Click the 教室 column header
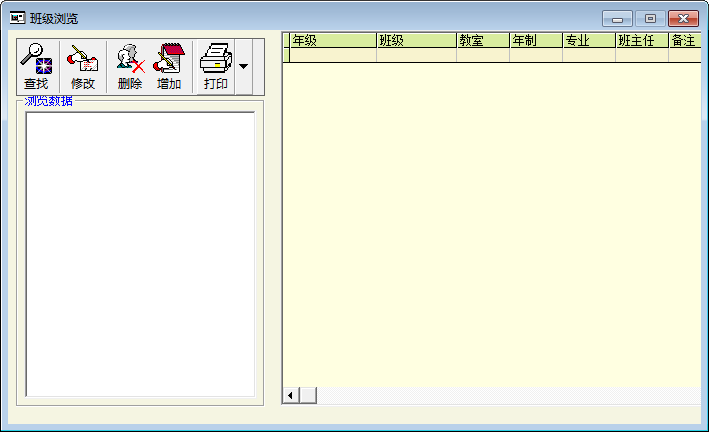 point(483,40)
